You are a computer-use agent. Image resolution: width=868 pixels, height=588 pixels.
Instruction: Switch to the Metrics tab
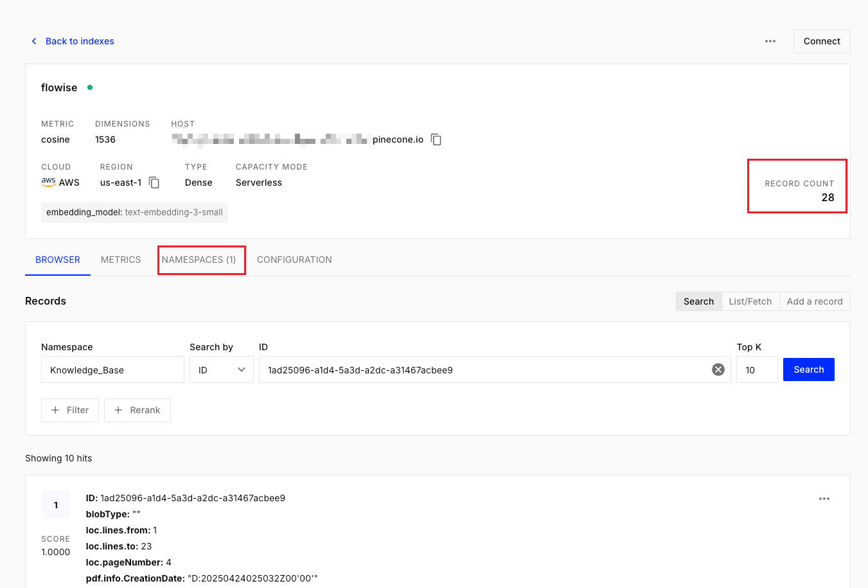[121, 260]
